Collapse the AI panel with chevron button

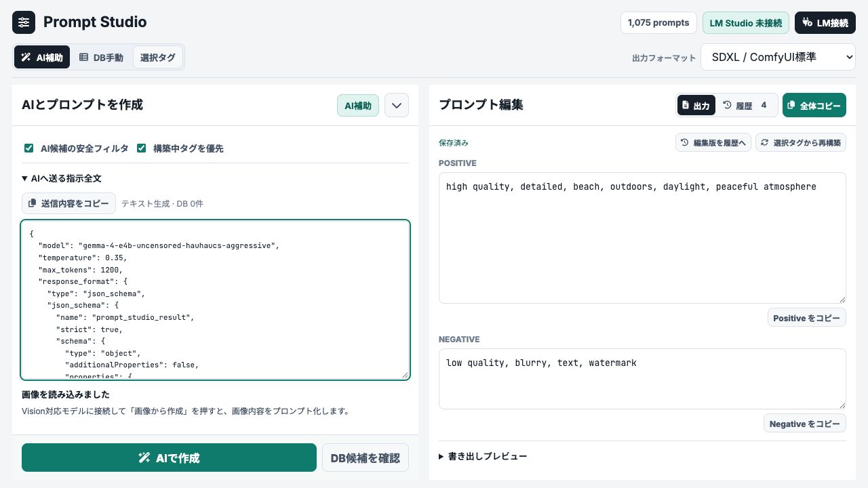click(397, 105)
